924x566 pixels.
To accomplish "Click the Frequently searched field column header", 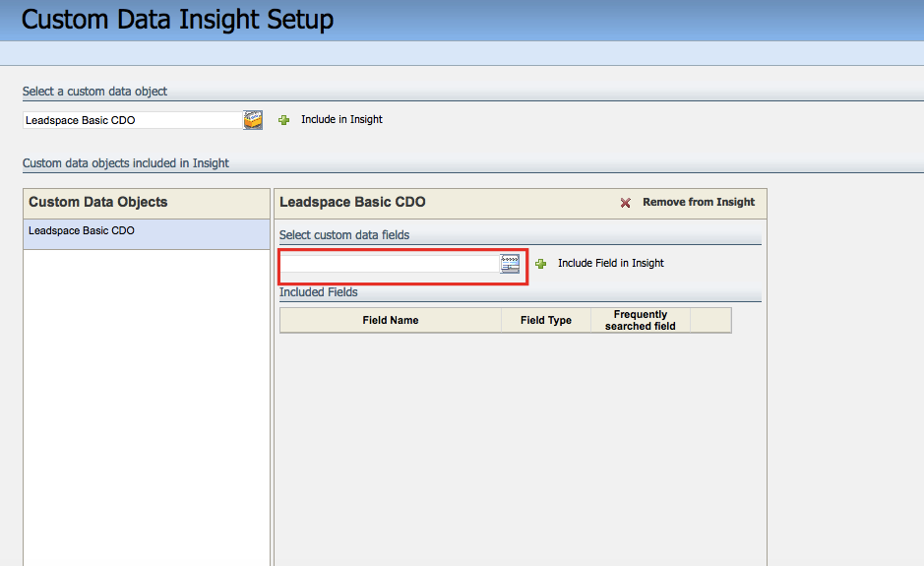I will (x=640, y=320).
